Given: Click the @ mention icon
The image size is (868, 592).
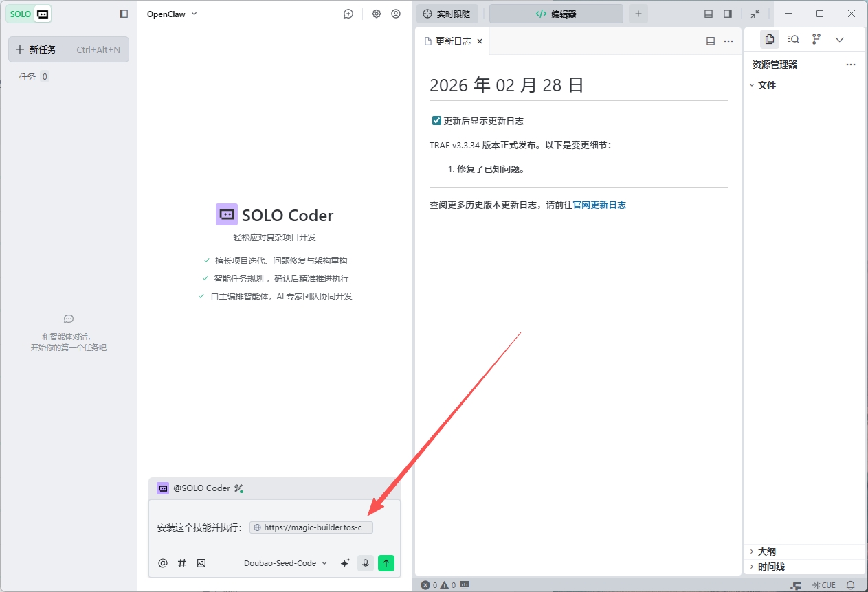Looking at the screenshot, I should pos(163,563).
